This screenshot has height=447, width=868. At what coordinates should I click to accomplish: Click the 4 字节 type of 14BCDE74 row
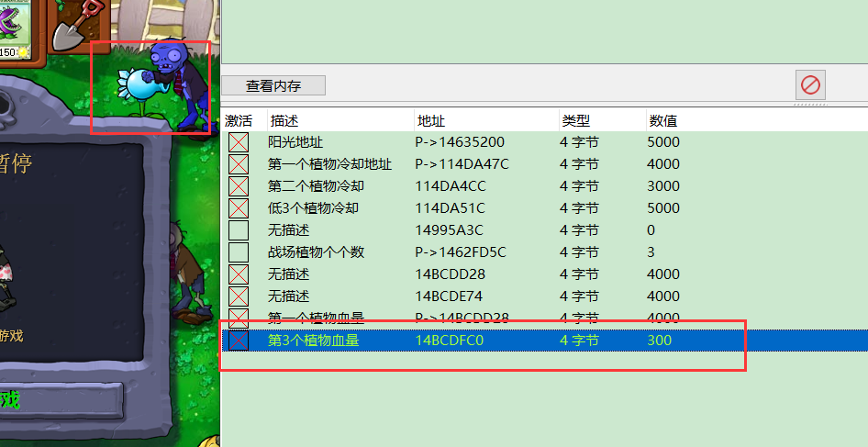click(x=579, y=296)
